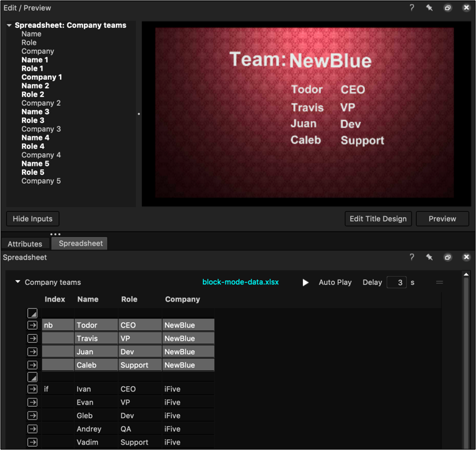Select Name 4 in the inputs tree

(x=35, y=138)
